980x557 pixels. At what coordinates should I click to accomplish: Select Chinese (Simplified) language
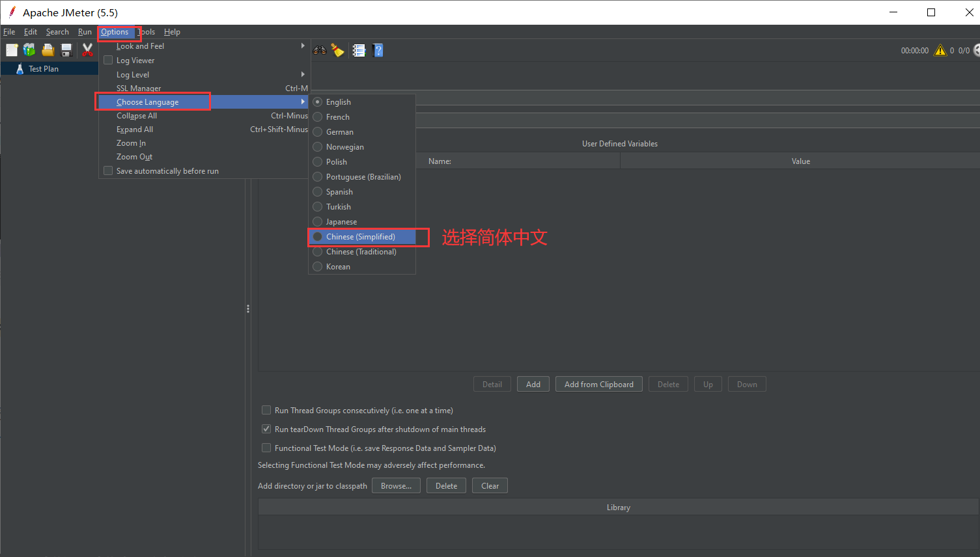(362, 237)
